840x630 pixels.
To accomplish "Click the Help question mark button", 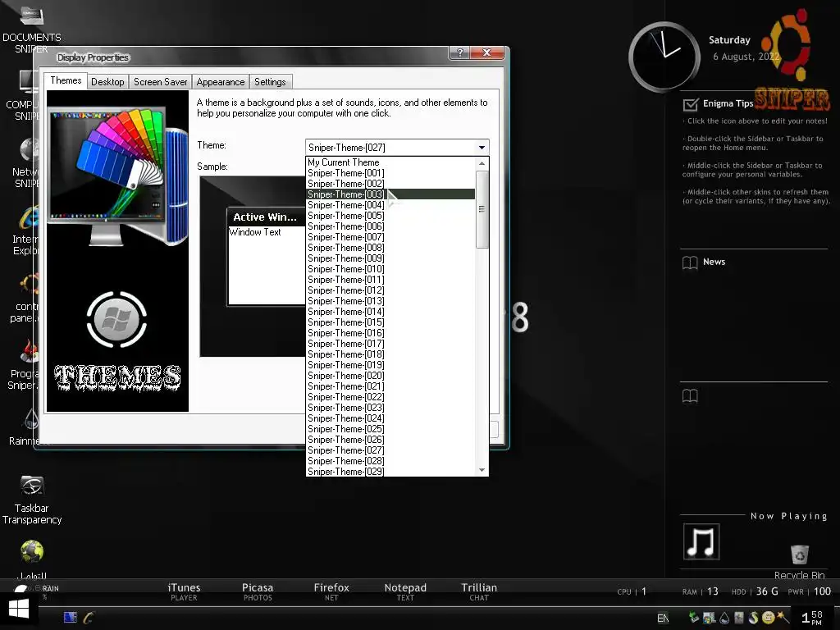I will click(x=459, y=52).
